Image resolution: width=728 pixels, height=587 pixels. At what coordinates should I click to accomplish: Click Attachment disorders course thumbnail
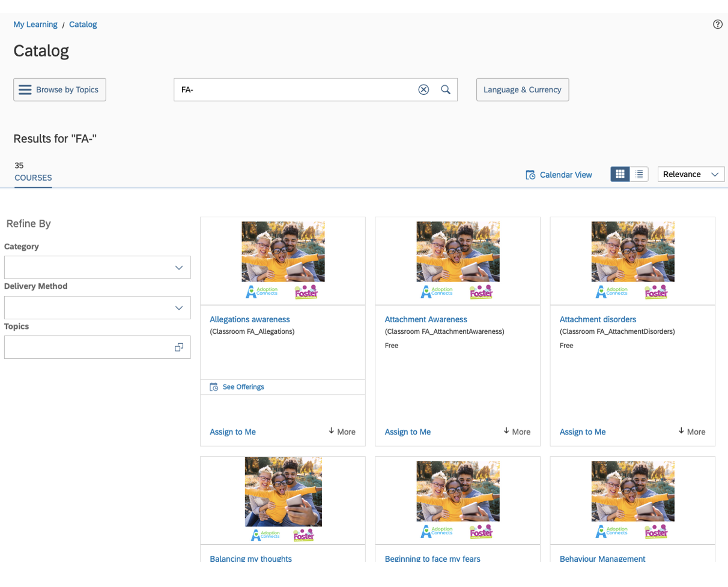tap(632, 261)
